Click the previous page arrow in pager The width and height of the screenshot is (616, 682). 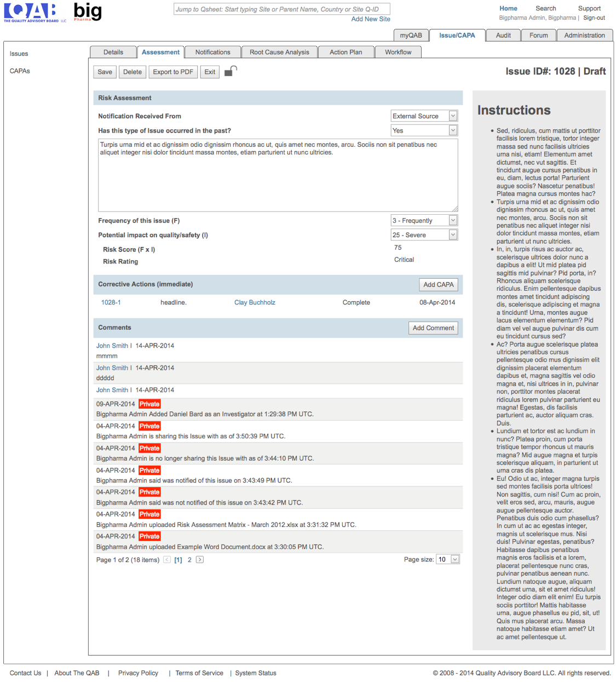click(167, 559)
